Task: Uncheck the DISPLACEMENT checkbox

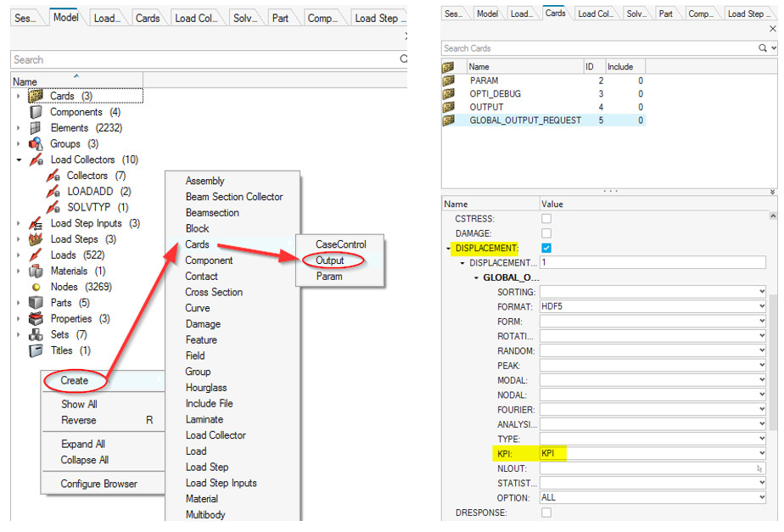Action: click(x=546, y=248)
